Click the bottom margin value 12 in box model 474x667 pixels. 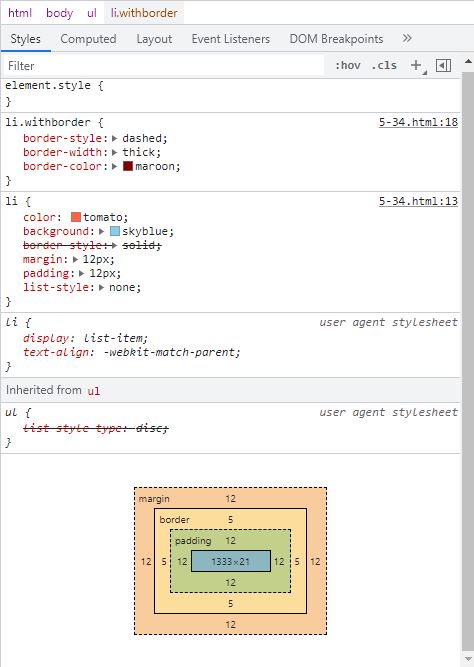coord(231,624)
